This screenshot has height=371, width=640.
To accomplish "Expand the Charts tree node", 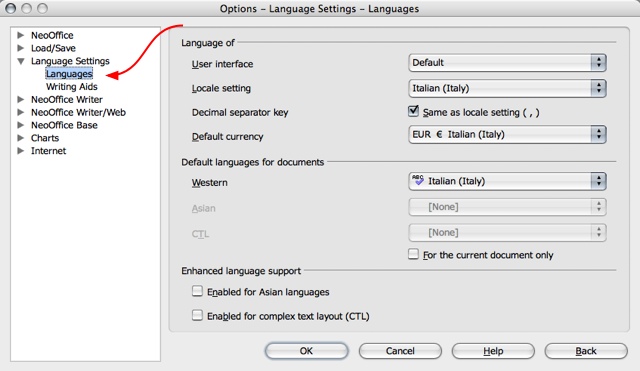I will 20,138.
